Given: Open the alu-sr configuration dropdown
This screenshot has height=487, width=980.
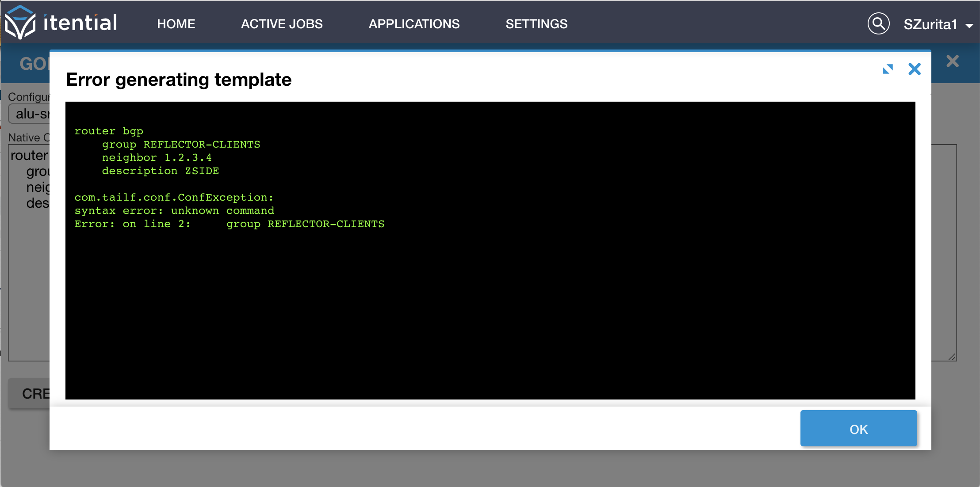Looking at the screenshot, I should point(29,114).
